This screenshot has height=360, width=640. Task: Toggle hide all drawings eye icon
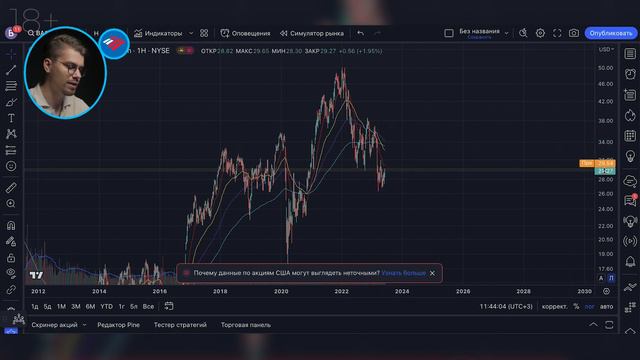11,273
